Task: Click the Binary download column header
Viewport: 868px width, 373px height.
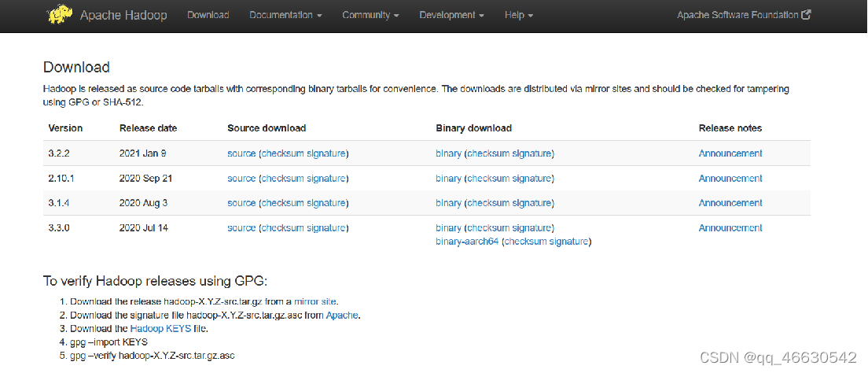Action: point(474,128)
